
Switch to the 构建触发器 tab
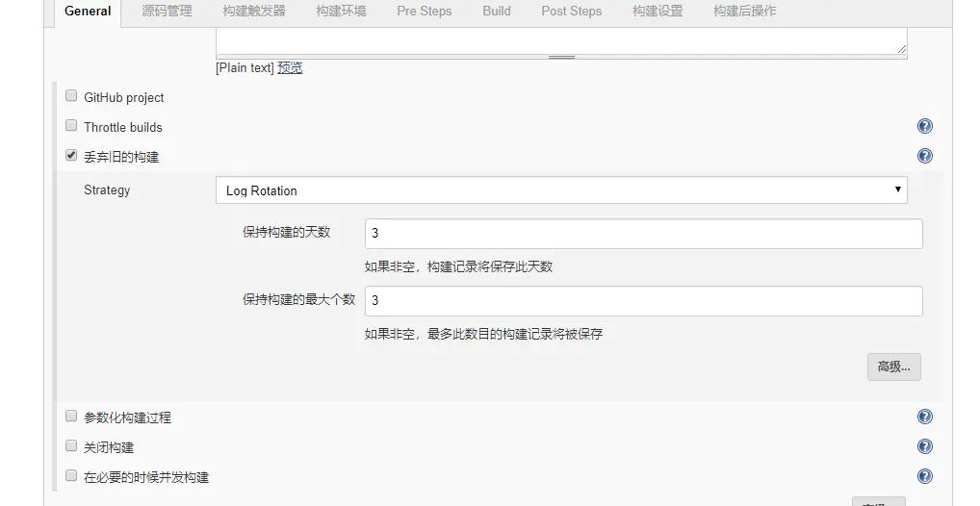pos(254,12)
